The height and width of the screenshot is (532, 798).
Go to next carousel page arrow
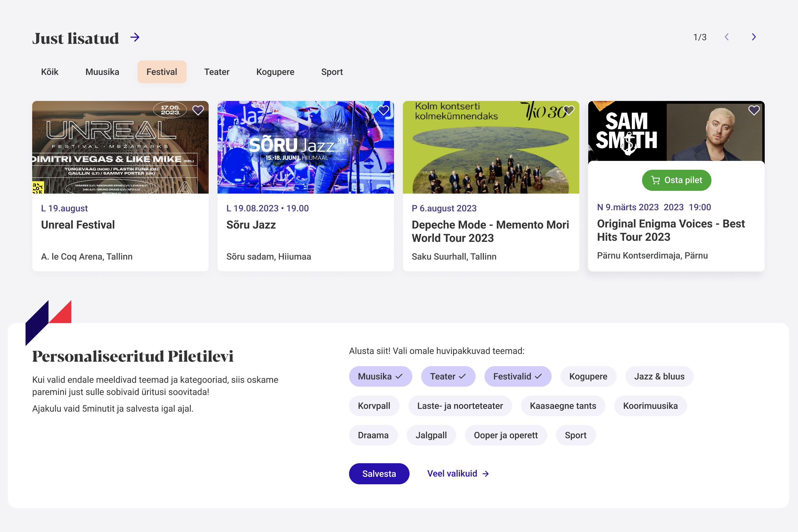tap(754, 37)
